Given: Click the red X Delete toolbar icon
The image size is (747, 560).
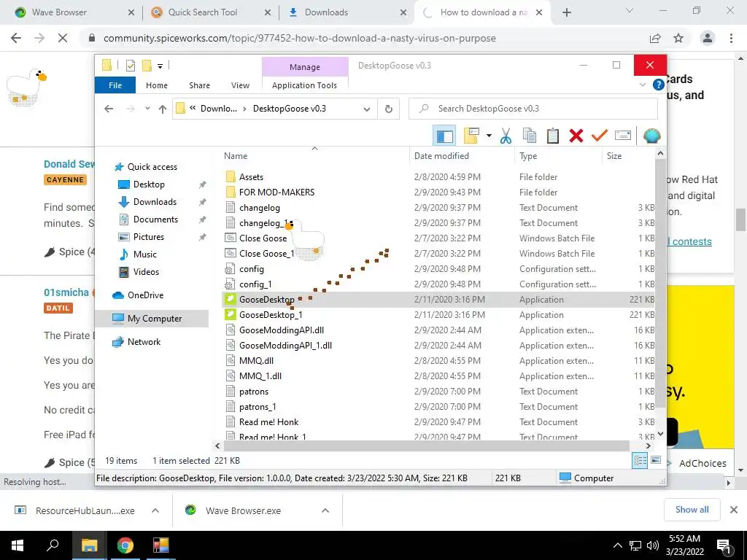Looking at the screenshot, I should 576,136.
